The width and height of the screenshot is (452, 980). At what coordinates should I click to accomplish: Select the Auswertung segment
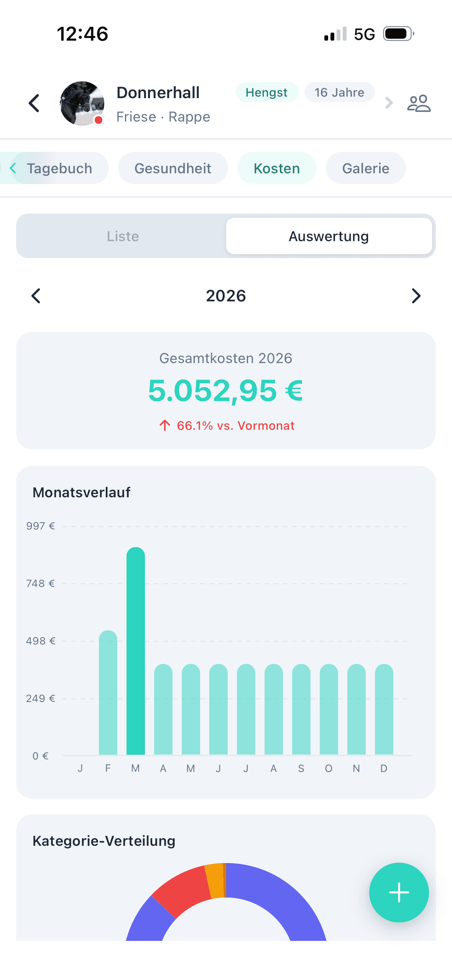pyautogui.click(x=329, y=236)
